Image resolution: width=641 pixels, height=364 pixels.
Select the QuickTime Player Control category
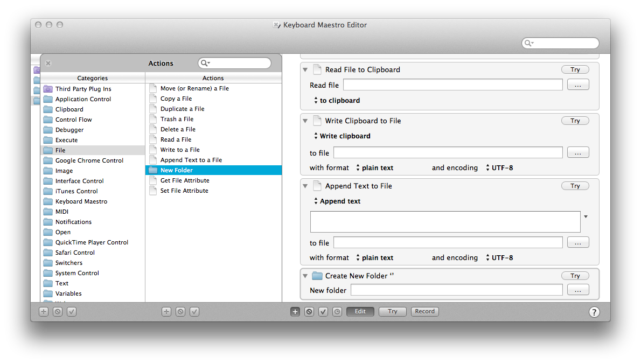(93, 242)
